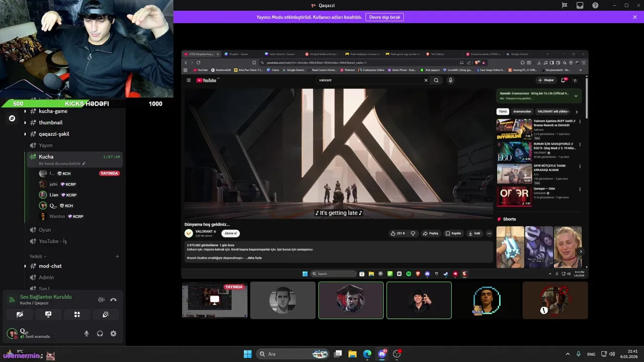
Task: Like the video with 251 B thumbs up
Action: pyautogui.click(x=397, y=233)
